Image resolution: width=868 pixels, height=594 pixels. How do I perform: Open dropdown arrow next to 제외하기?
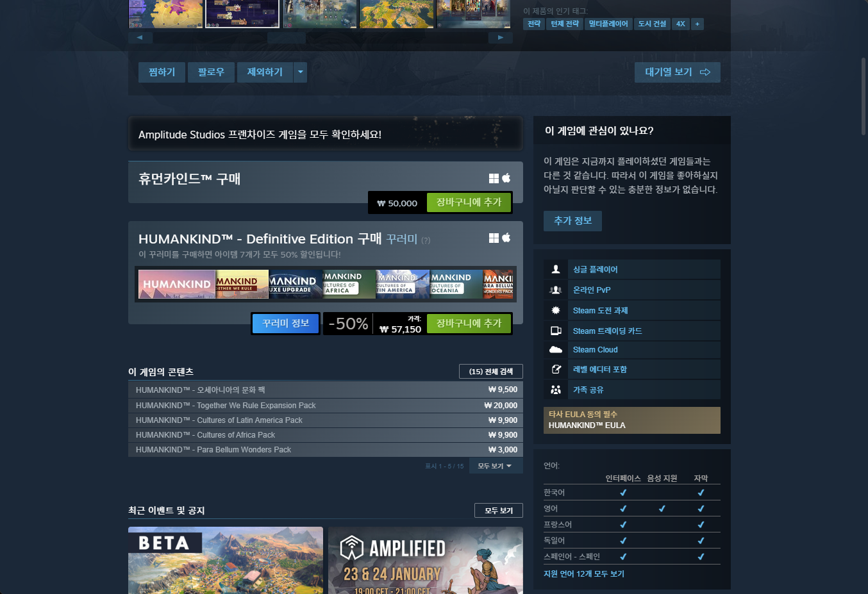(300, 72)
